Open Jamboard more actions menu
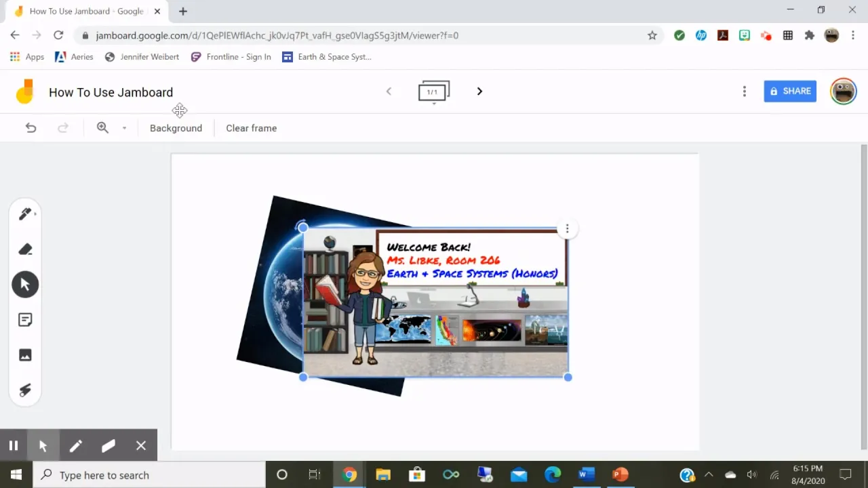This screenshot has width=868, height=488. (x=744, y=91)
